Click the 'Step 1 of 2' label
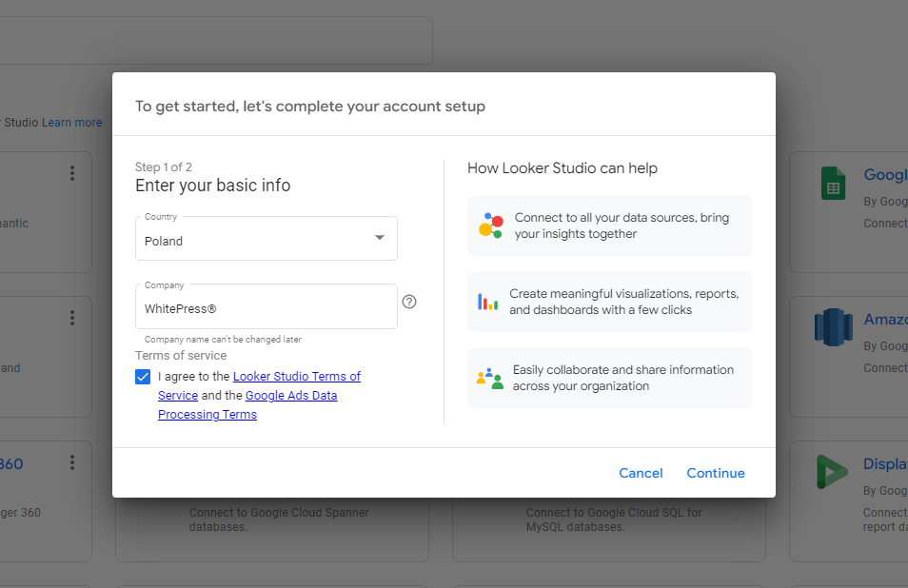The width and height of the screenshot is (908, 588). pyautogui.click(x=164, y=167)
